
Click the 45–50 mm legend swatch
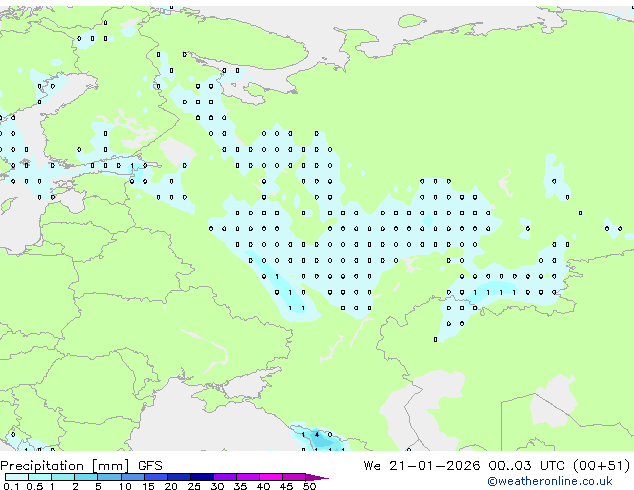coord(294,477)
